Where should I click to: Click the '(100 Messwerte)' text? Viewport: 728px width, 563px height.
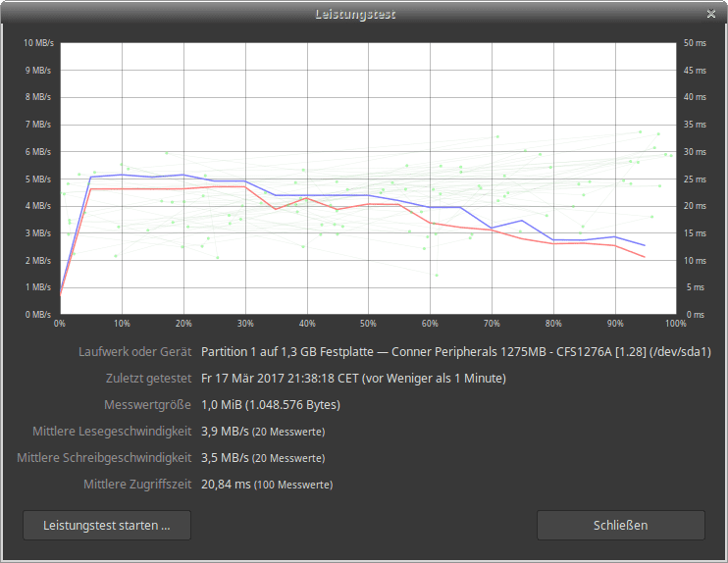coord(293,486)
